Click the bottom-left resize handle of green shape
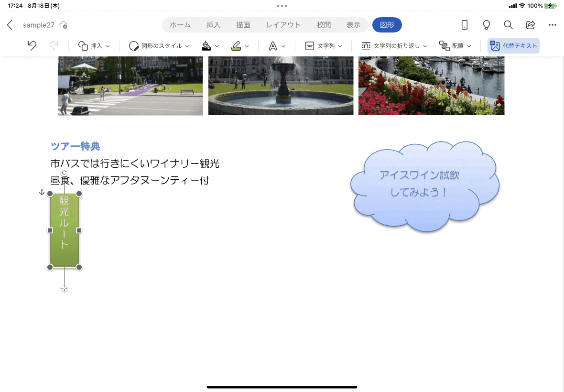 [x=50, y=267]
